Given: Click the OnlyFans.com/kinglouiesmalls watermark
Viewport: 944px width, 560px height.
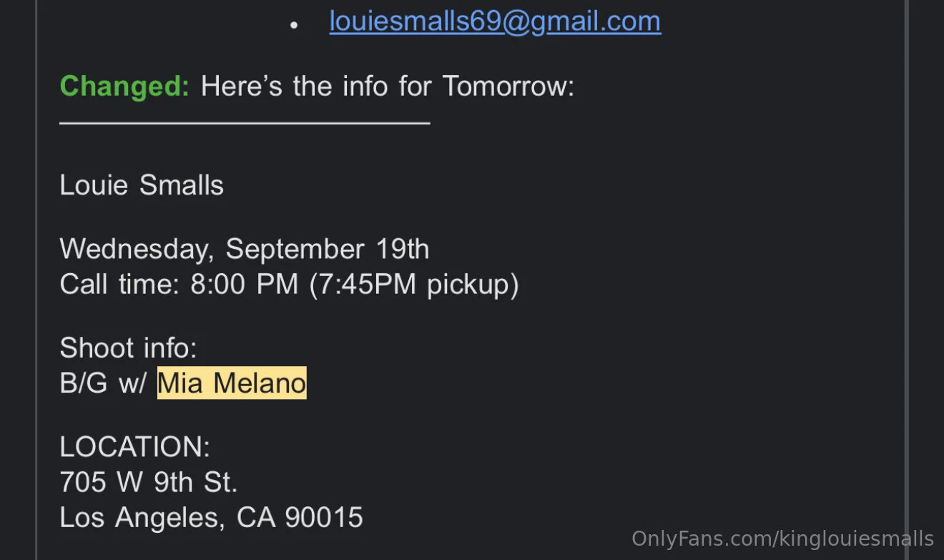Looking at the screenshot, I should [782, 539].
